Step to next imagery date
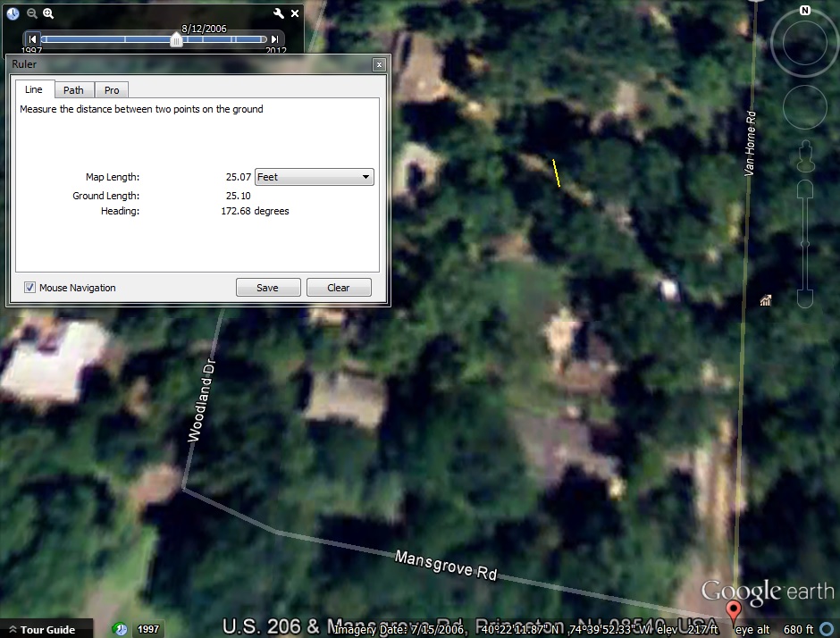Viewport: 840px width, 638px height. tap(274, 39)
